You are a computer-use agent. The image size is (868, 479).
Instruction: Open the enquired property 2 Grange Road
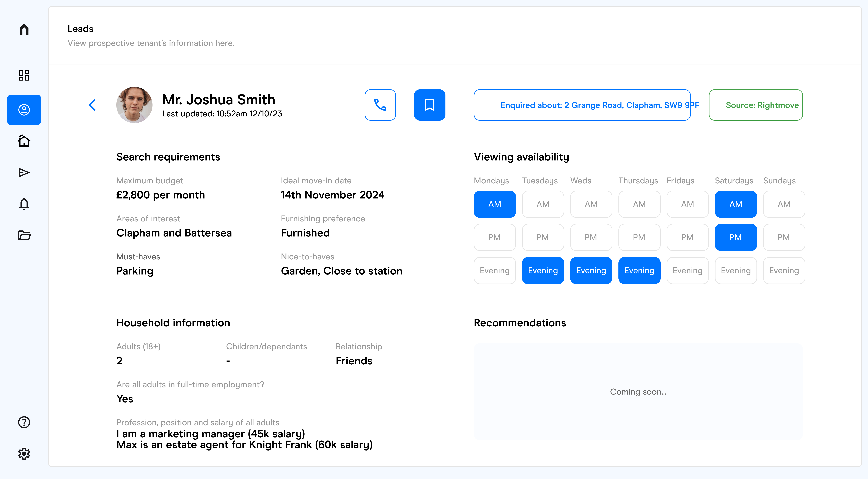(x=582, y=105)
